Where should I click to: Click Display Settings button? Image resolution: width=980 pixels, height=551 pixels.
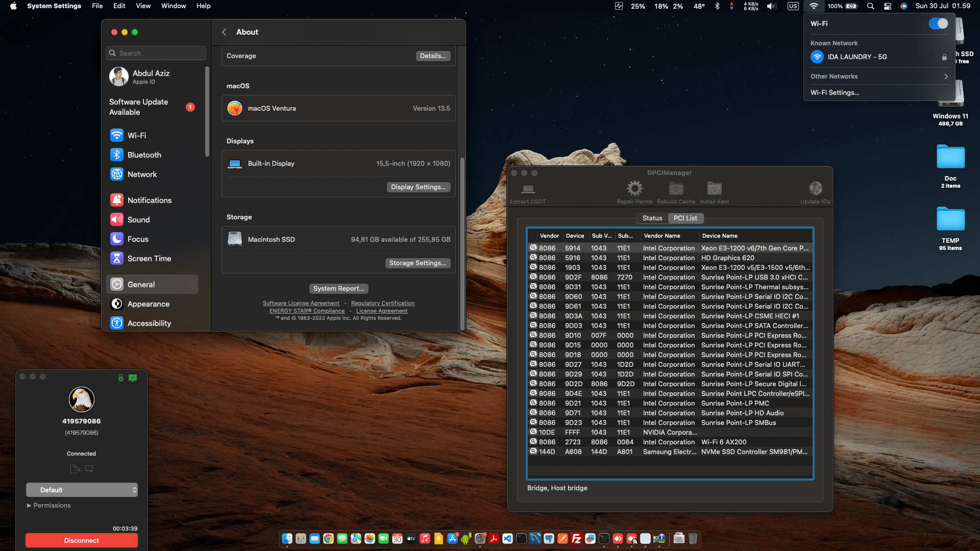tap(419, 187)
